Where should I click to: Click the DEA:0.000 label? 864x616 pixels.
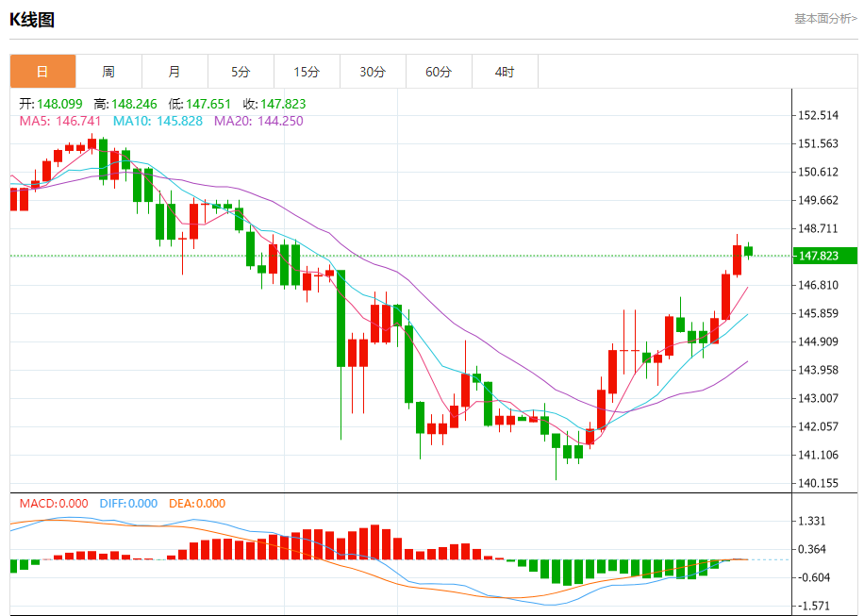(x=197, y=503)
